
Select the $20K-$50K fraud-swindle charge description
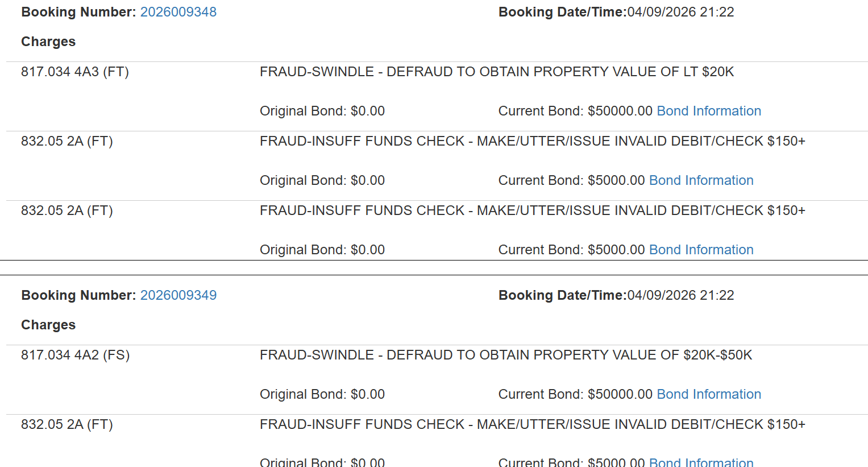[x=505, y=355]
